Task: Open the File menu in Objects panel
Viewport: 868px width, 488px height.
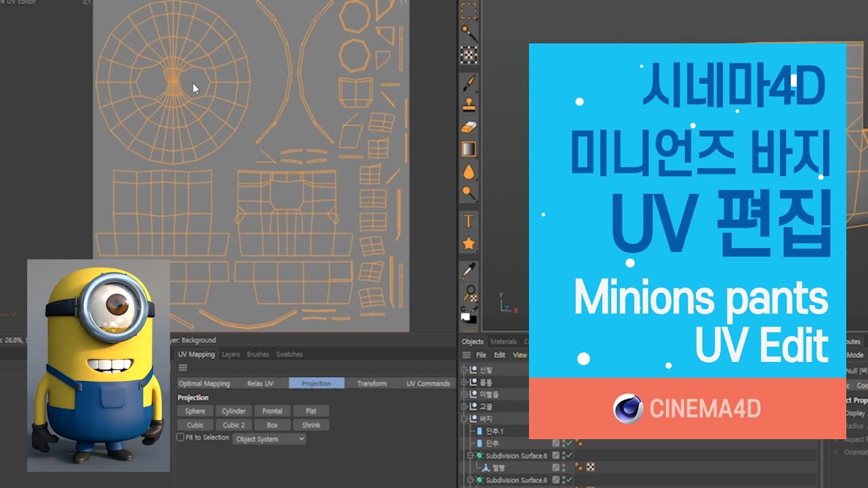Action: pyautogui.click(x=481, y=354)
